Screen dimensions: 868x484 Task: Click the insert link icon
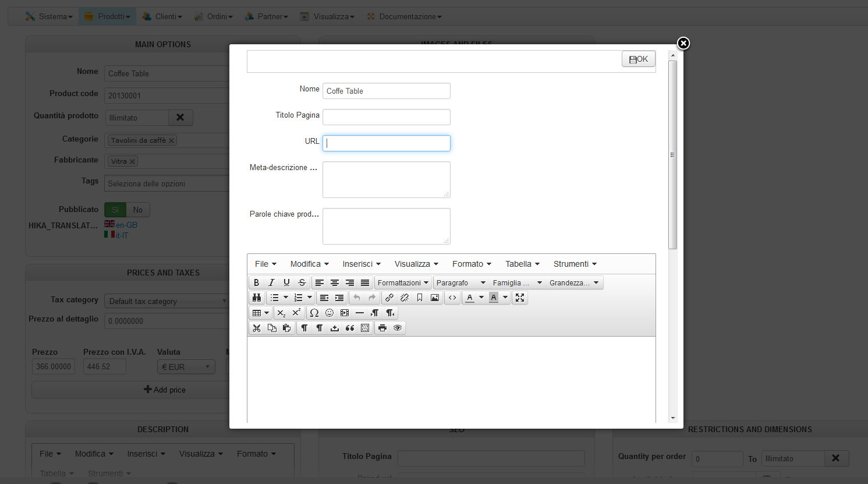coord(389,298)
